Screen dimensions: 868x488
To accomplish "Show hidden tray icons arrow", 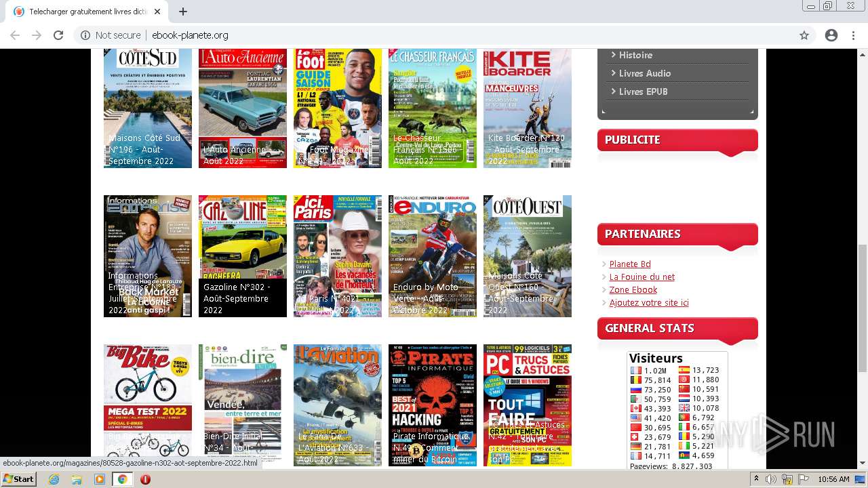I will click(757, 479).
